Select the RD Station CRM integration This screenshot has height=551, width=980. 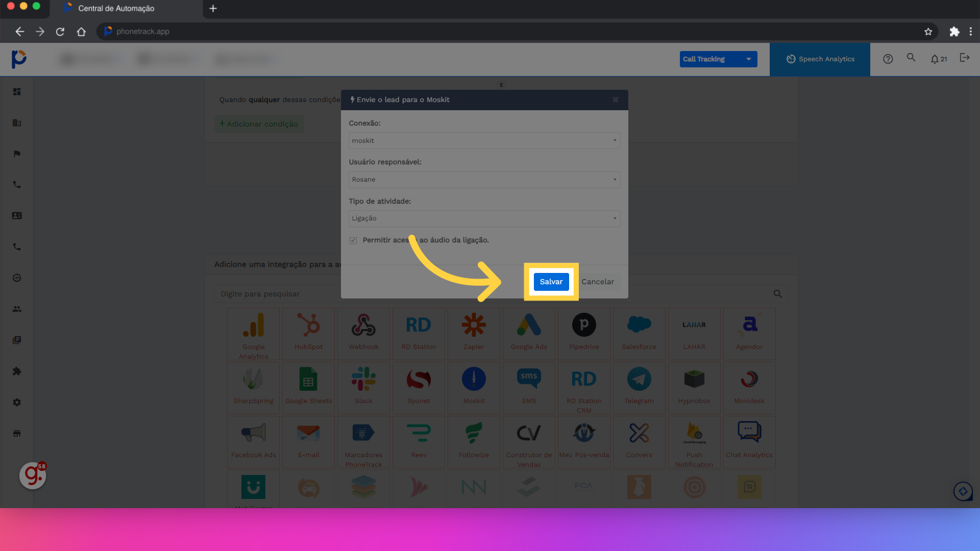click(x=584, y=388)
